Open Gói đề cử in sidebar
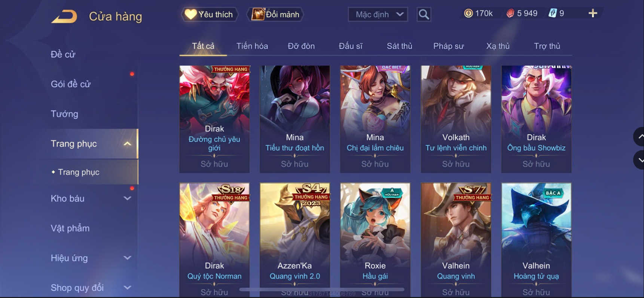This screenshot has height=298, width=644. point(71,84)
